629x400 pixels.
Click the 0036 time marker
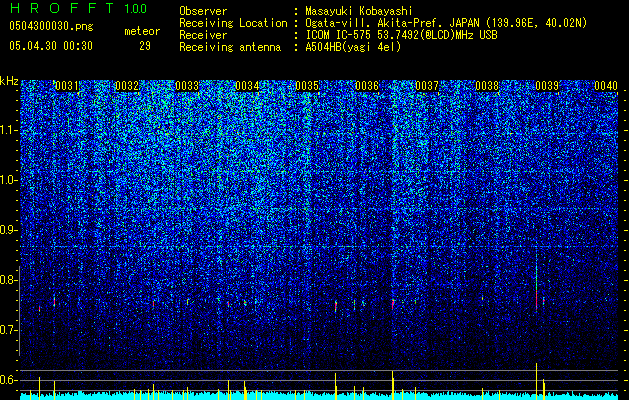click(x=367, y=86)
